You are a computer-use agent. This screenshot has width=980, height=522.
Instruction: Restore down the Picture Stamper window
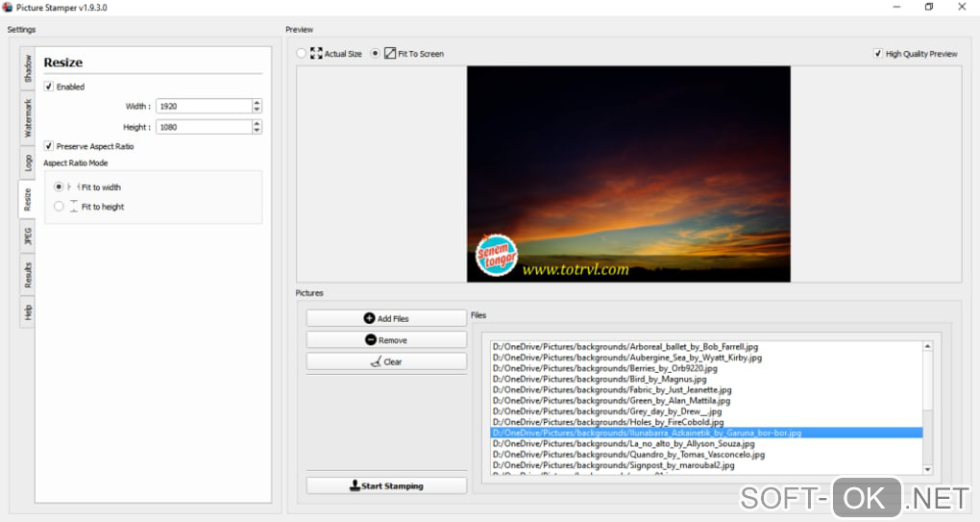point(929,7)
